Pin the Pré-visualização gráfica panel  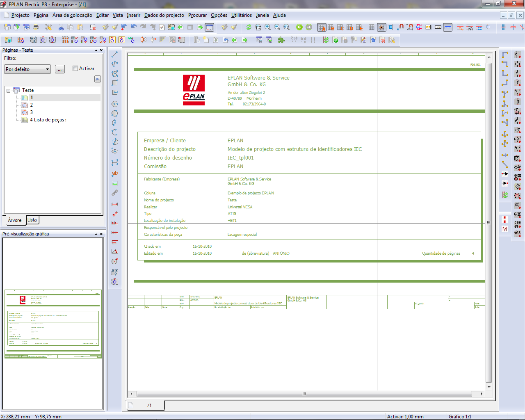pyautogui.click(x=96, y=234)
